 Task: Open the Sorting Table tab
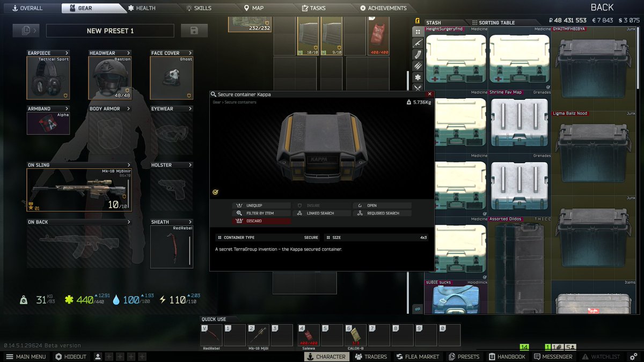pos(493,23)
